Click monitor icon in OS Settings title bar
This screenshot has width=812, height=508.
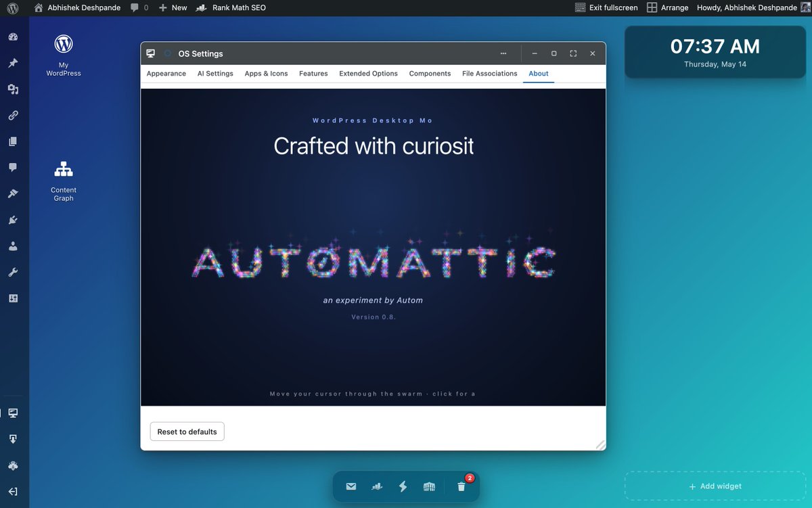tap(150, 53)
